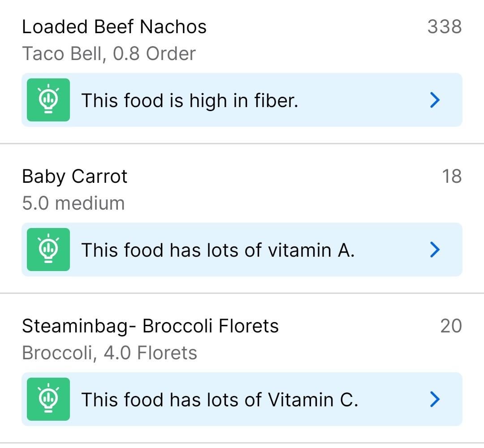The height and width of the screenshot is (448, 484).
Task: Tap the 338 calorie count for nachos
Action: [445, 26]
